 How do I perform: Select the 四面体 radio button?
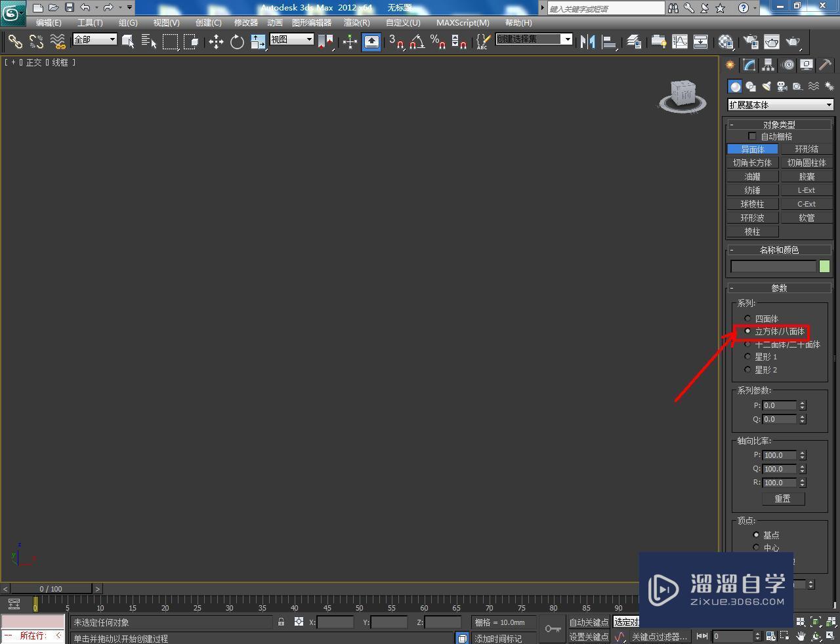[x=747, y=319]
